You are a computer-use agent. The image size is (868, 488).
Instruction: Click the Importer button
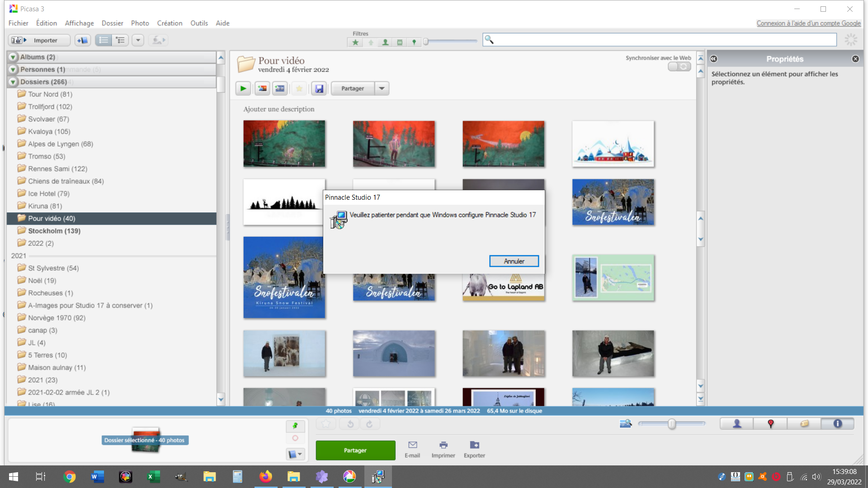[39, 40]
